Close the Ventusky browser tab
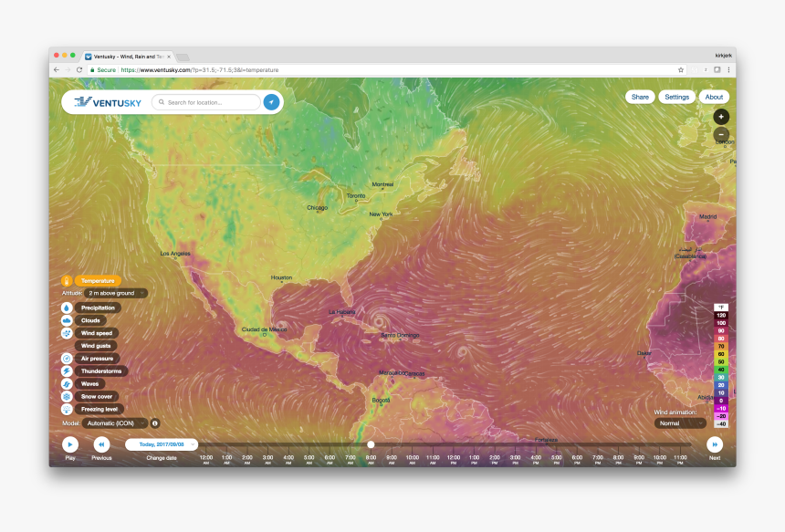This screenshot has width=785, height=532. 169,57
